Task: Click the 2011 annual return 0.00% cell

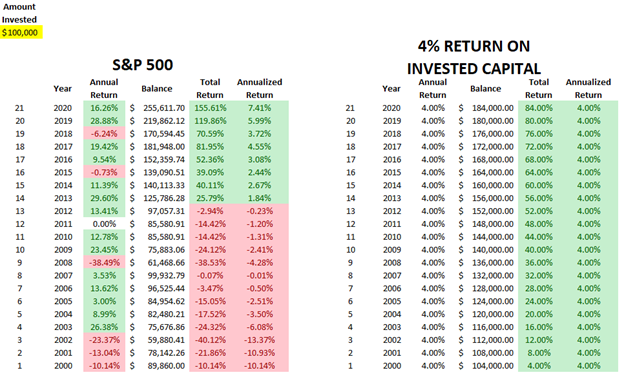Action: [x=104, y=224]
